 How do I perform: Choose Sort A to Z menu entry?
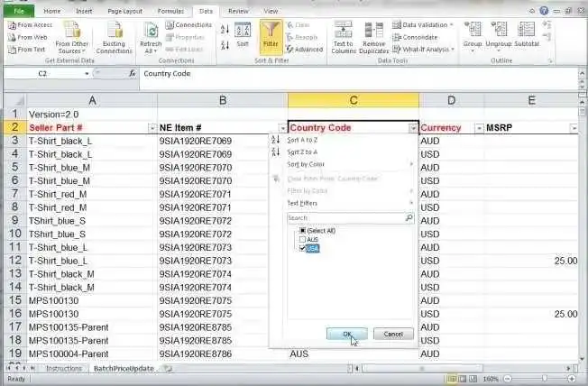click(302, 140)
